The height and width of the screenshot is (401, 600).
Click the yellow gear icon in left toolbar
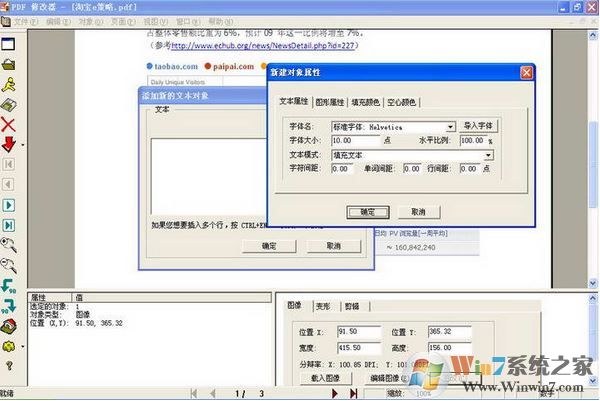[8, 347]
